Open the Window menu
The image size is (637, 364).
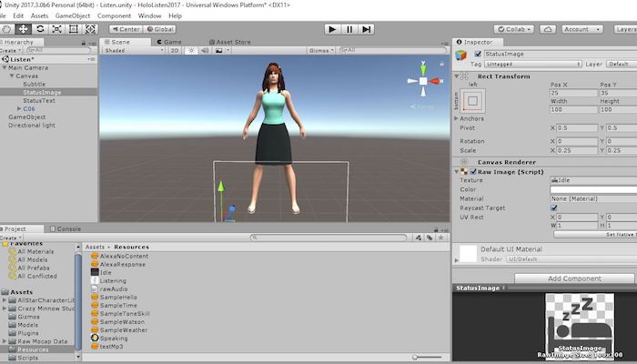tap(149, 15)
